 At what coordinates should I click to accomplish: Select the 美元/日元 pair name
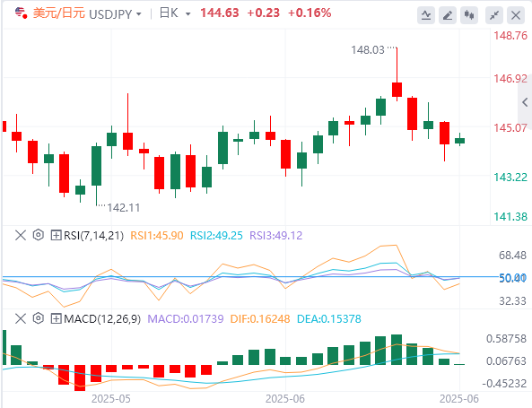[58, 13]
